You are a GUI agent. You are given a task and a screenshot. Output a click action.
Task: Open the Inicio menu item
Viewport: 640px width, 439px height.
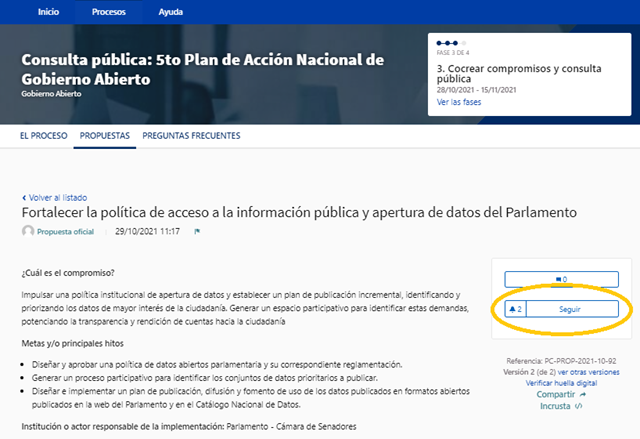click(48, 12)
